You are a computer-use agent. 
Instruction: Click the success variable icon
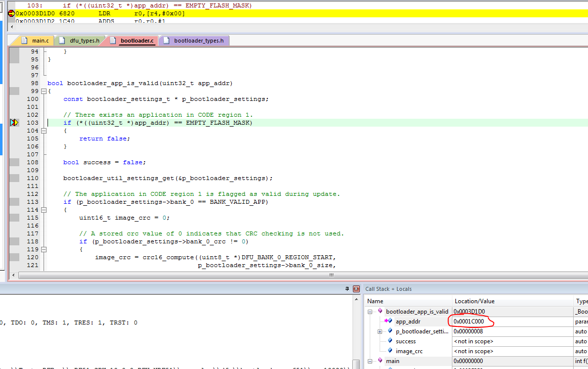coord(390,341)
